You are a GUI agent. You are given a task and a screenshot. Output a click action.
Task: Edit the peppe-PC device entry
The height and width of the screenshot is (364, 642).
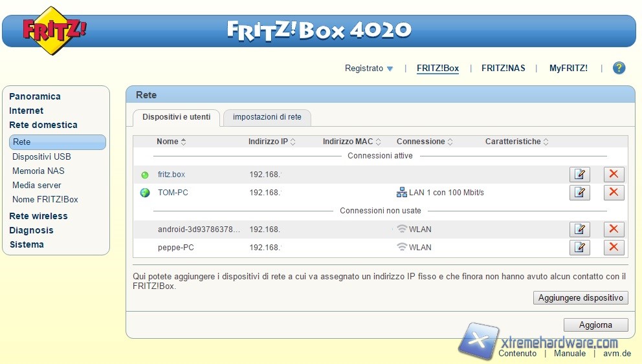579,247
